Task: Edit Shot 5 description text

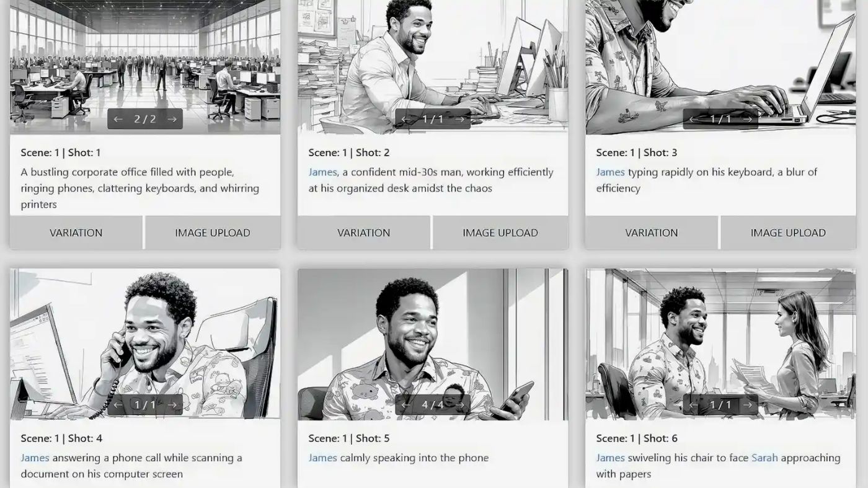Action: 399,458
